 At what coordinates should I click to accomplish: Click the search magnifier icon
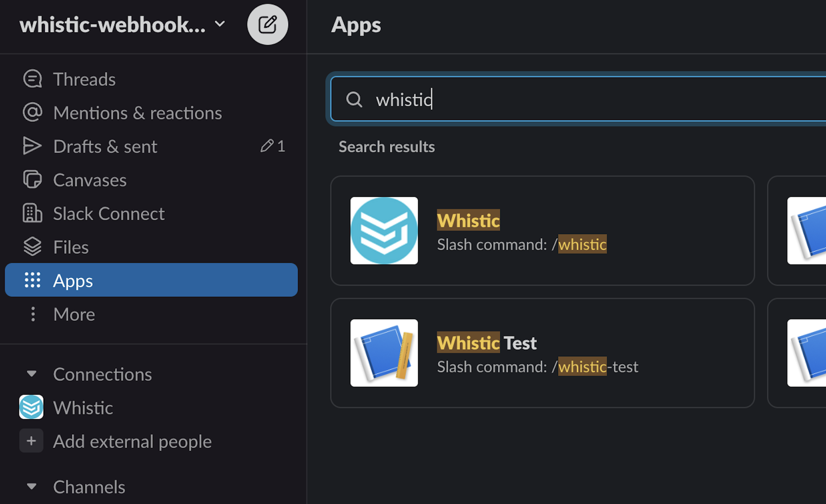[354, 99]
